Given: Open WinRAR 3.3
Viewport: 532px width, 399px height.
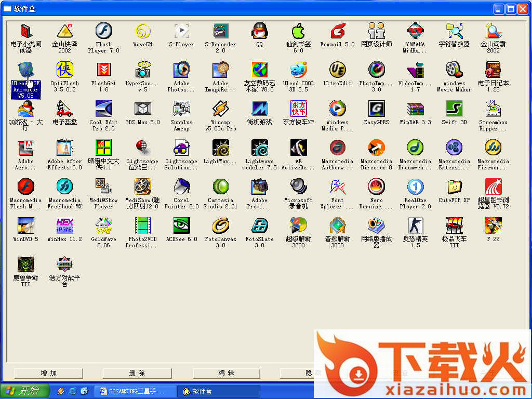Looking at the screenshot, I should (415, 109).
